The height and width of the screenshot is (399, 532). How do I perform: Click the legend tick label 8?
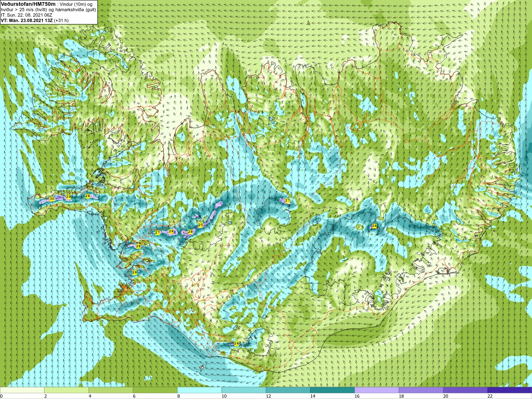[x=179, y=396]
